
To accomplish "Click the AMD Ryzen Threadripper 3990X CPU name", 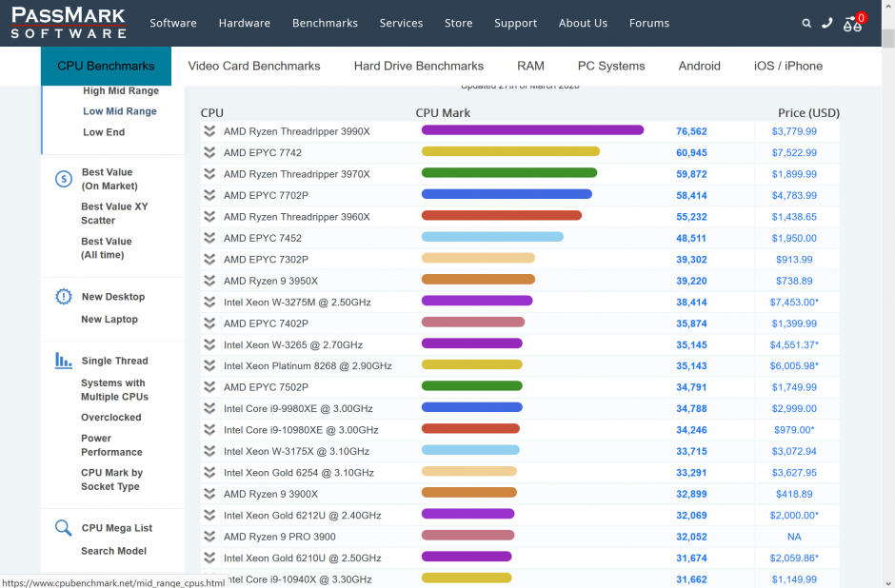I will point(297,131).
